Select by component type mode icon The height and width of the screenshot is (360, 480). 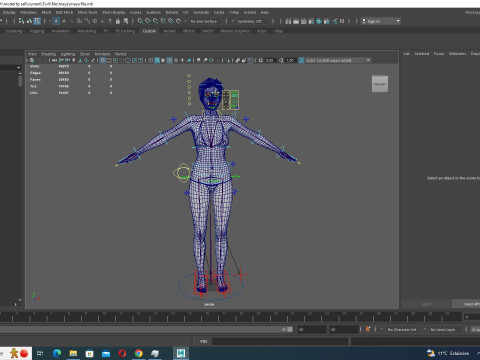click(37, 21)
